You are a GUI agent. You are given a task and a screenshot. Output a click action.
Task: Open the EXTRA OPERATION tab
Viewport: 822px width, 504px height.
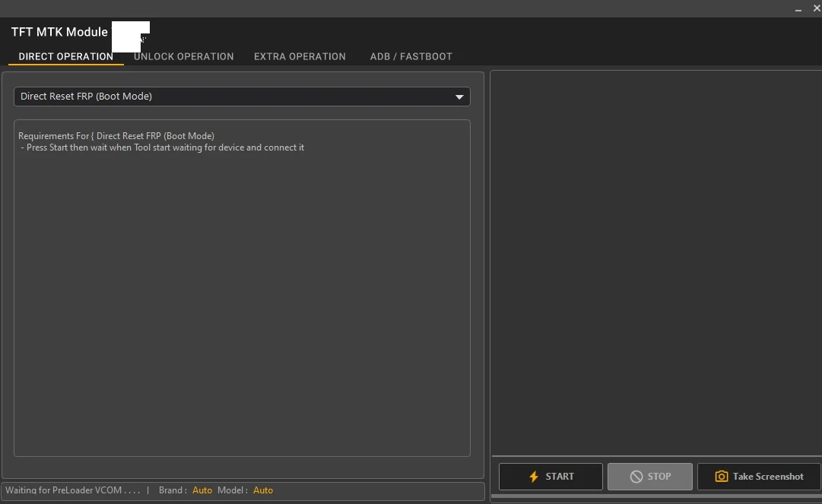pos(300,56)
